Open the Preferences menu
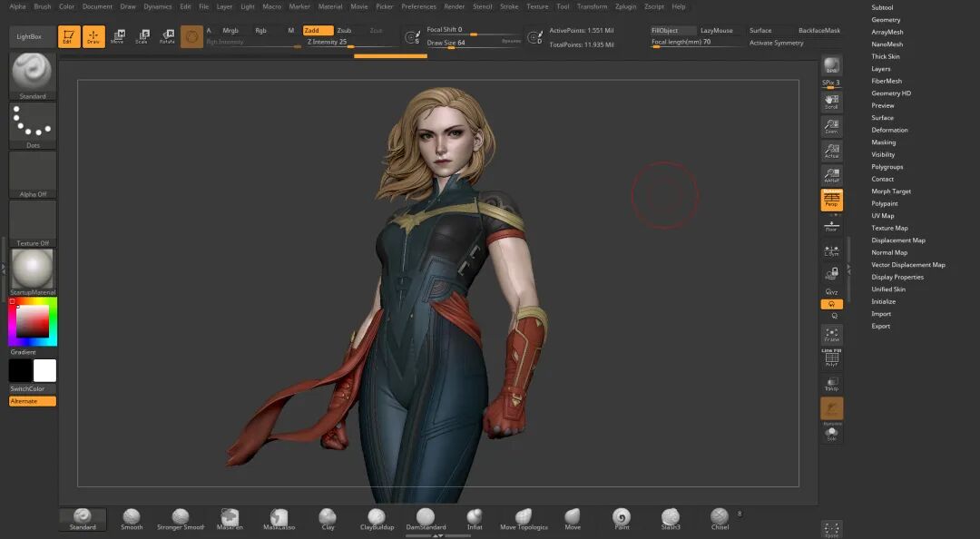980x539 pixels. pyautogui.click(x=418, y=6)
